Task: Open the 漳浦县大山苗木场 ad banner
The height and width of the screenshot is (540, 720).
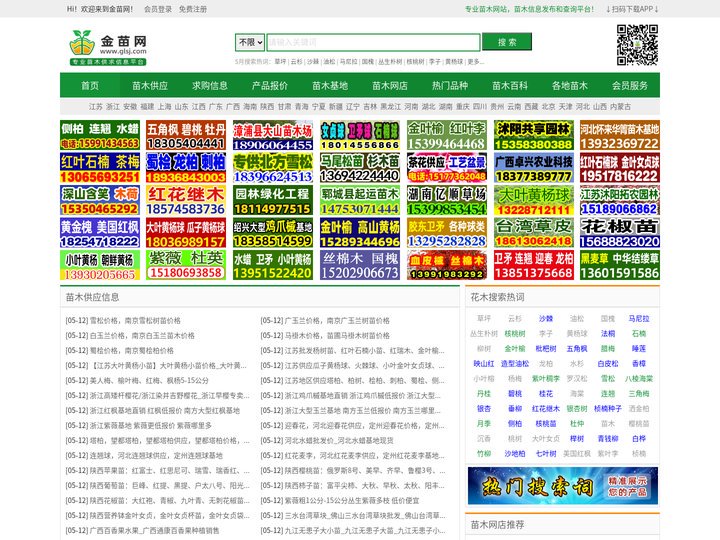Action: coord(273,135)
